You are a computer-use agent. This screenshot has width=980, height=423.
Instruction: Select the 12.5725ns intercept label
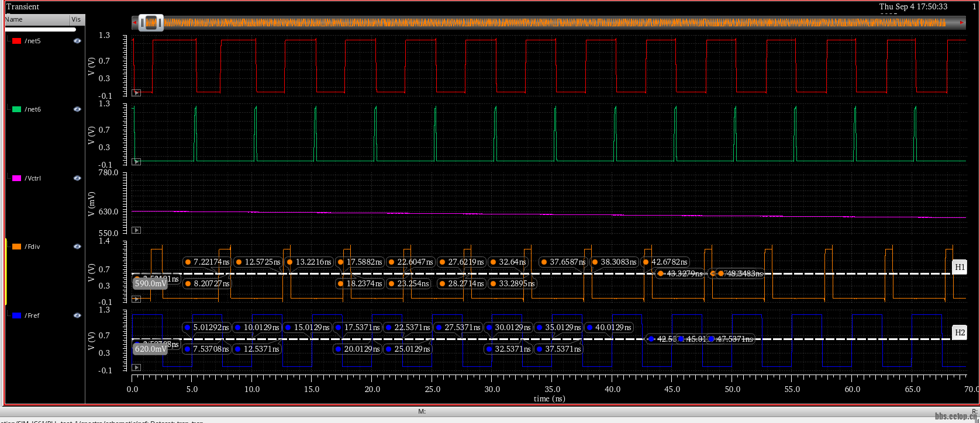[258, 262]
